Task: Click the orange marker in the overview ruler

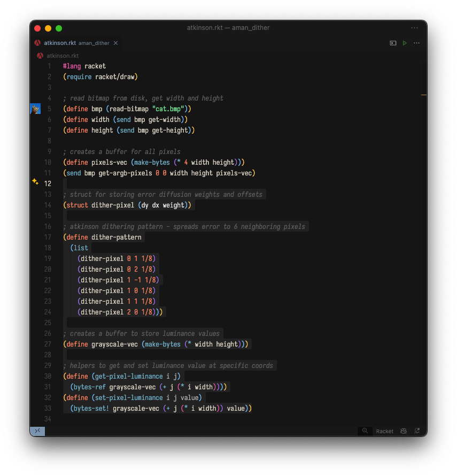Action: (x=424, y=95)
